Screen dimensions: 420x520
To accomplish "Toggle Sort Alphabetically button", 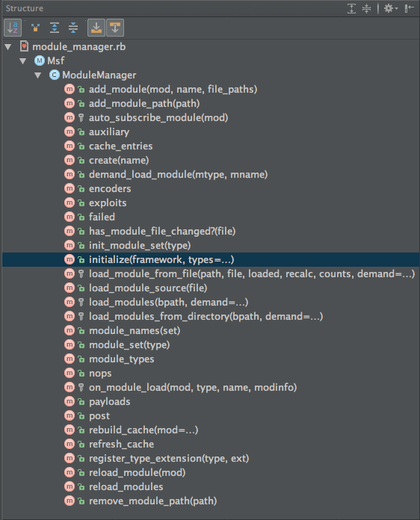I will pos(13,28).
